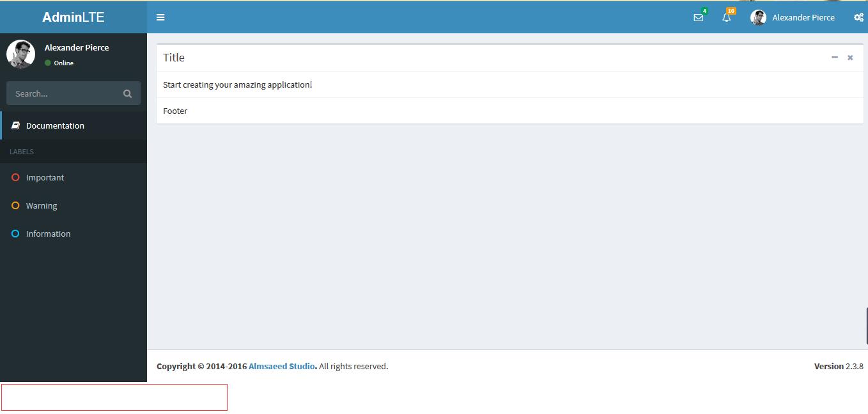The width and height of the screenshot is (868, 414).
Task: Focus the sidebar Search field
Action: 64,93
